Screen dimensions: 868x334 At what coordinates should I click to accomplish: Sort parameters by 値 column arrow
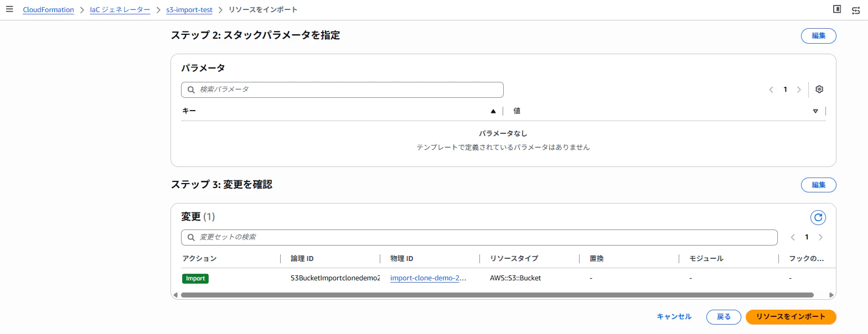(x=815, y=111)
